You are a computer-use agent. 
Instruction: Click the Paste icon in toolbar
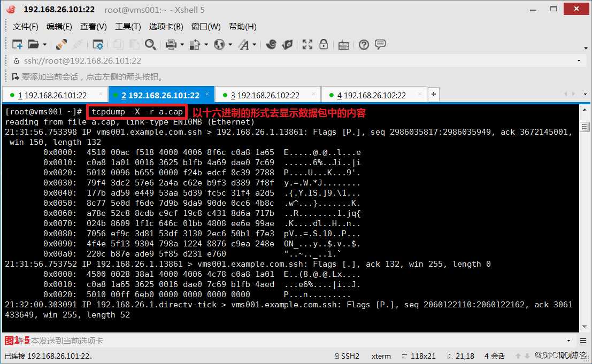tap(134, 44)
